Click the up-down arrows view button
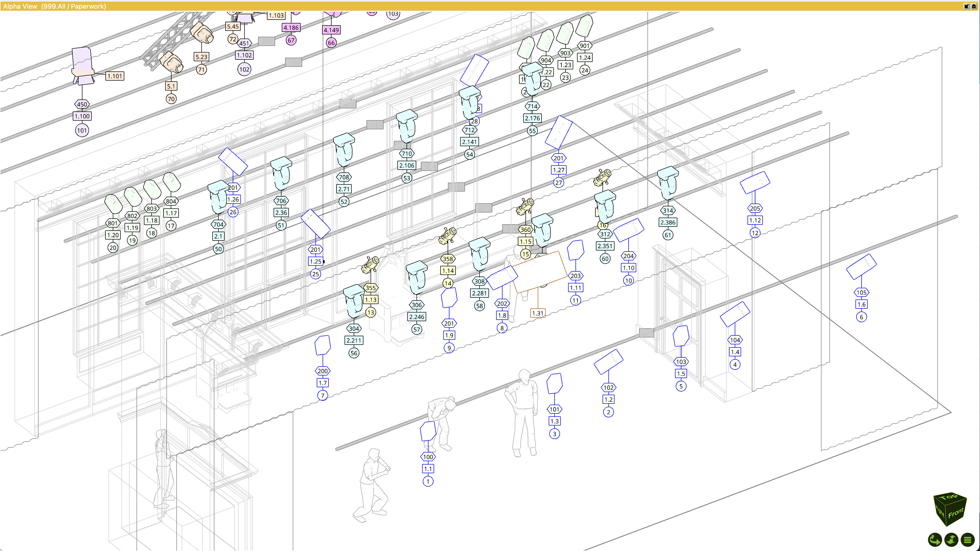Viewport: 980px width, 551px height. click(x=951, y=539)
